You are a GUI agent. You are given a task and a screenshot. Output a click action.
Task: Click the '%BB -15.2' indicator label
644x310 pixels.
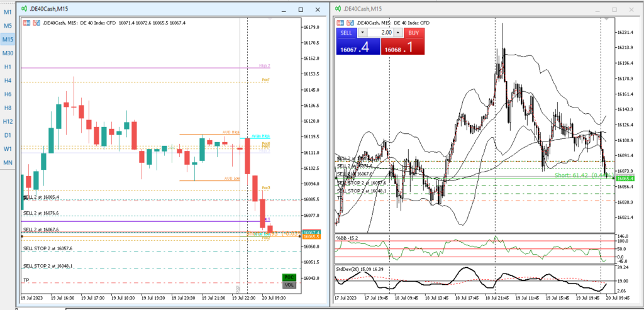pos(347,238)
